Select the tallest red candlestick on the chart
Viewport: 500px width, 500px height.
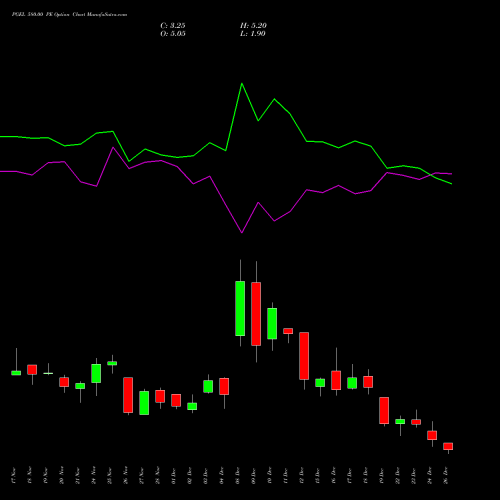(x=256, y=314)
